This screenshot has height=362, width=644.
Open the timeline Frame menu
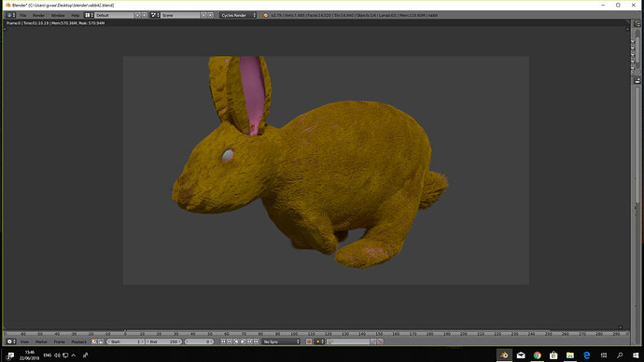pyautogui.click(x=59, y=341)
